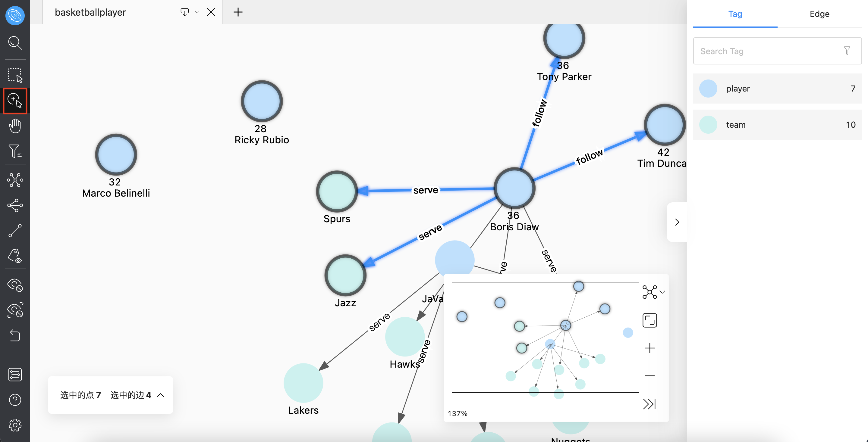Select the graph layout tool
The height and width of the screenshot is (442, 868).
15,180
